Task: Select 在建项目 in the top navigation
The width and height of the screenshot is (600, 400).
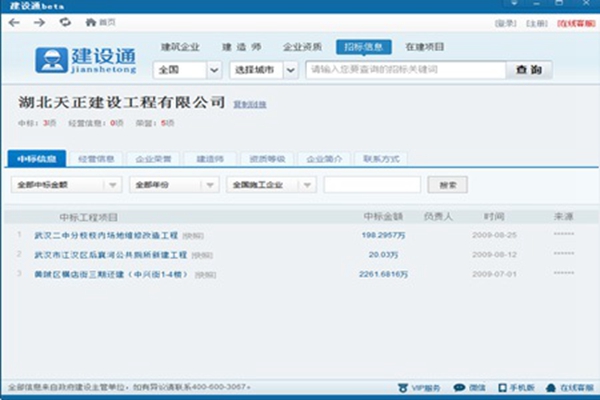Action: [x=425, y=47]
